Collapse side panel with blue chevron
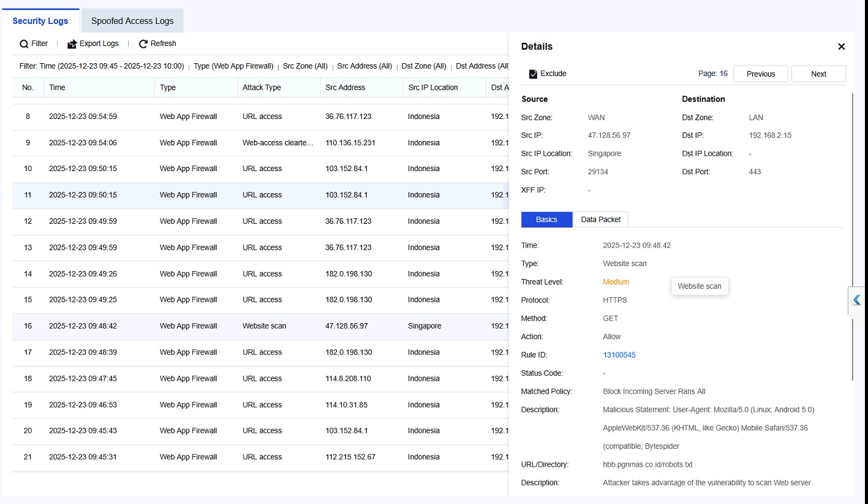Screen dimensions: 868x504 click(x=857, y=300)
